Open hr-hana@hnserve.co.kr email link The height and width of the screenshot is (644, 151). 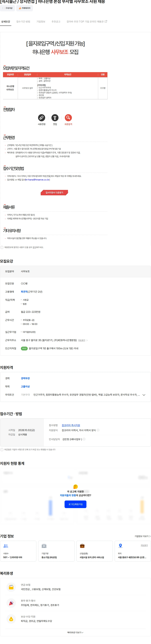coord(37,180)
